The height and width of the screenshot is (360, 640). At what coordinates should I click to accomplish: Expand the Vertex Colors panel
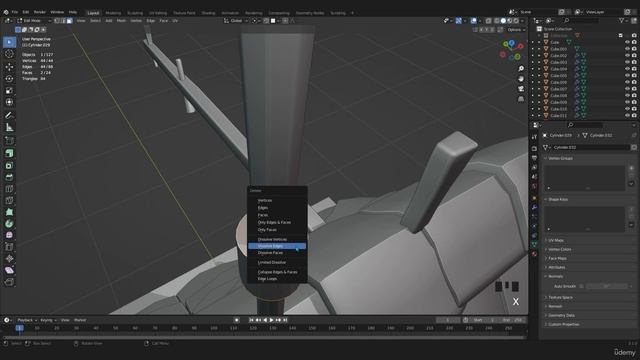click(x=560, y=249)
